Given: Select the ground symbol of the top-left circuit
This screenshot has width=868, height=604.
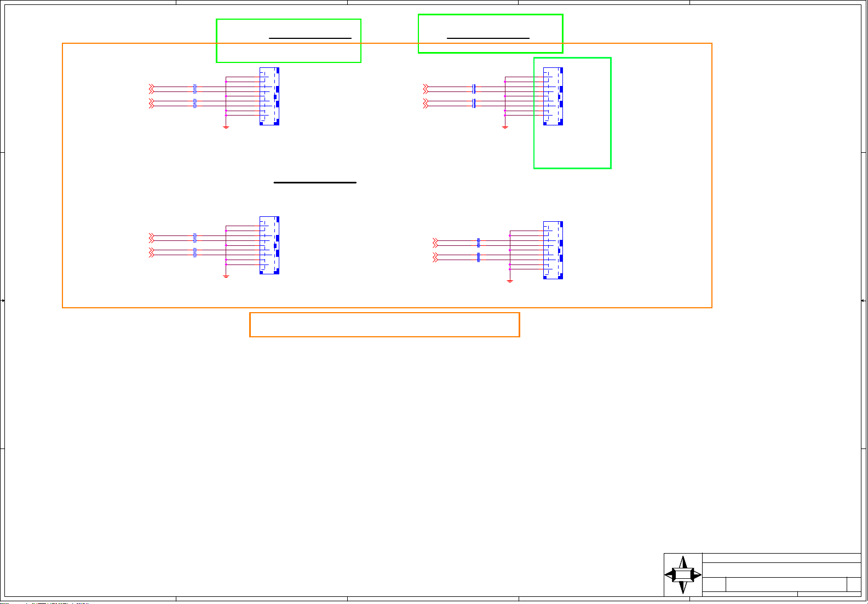Looking at the screenshot, I should click(x=226, y=127).
